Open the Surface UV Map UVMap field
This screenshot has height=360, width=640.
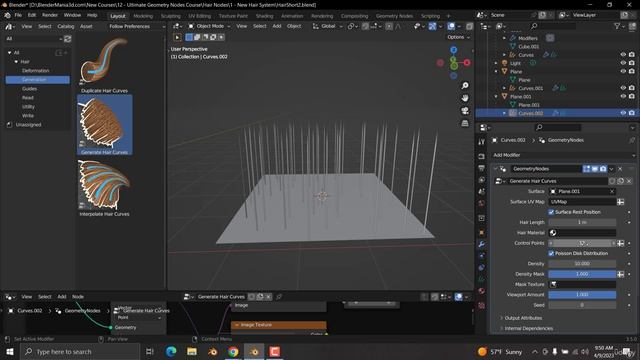582,202
